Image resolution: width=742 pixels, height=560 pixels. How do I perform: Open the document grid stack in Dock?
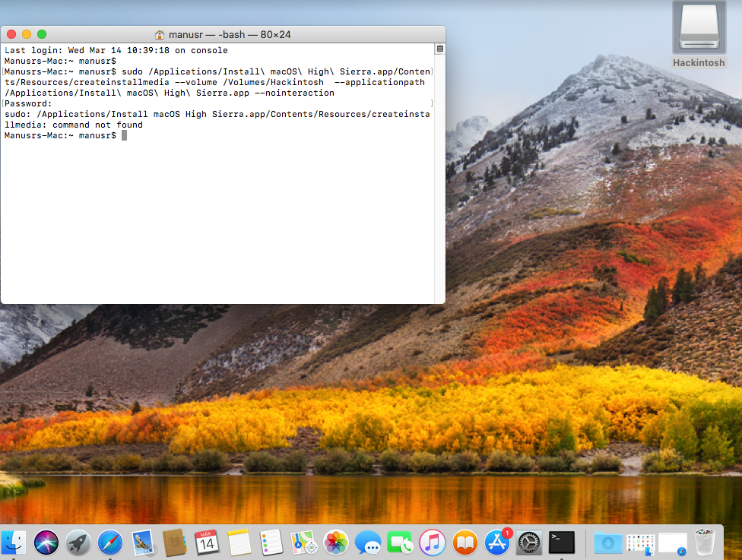641,543
